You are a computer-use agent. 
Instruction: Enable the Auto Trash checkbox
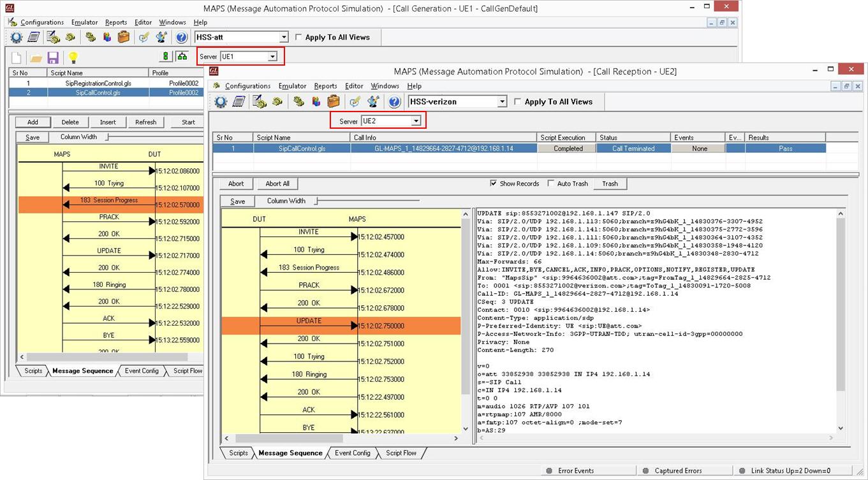pos(551,184)
